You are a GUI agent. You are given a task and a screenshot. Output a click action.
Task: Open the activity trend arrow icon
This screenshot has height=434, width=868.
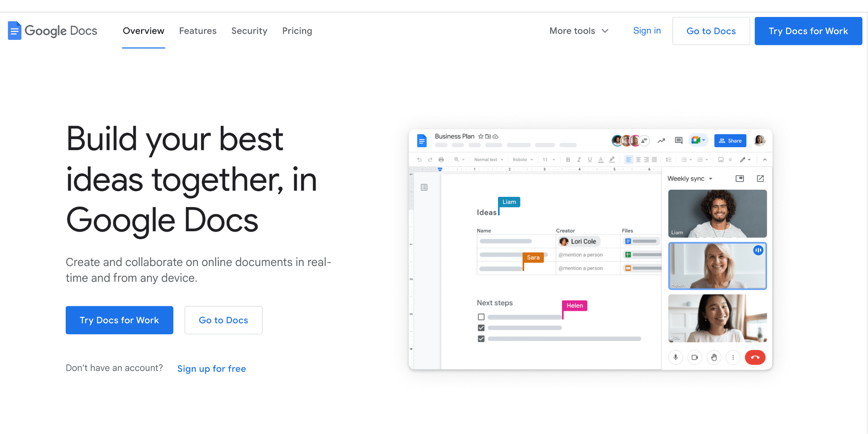tap(661, 140)
